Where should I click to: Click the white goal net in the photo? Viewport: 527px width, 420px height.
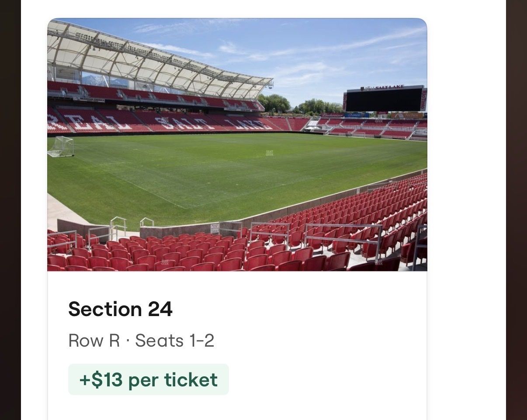click(61, 146)
